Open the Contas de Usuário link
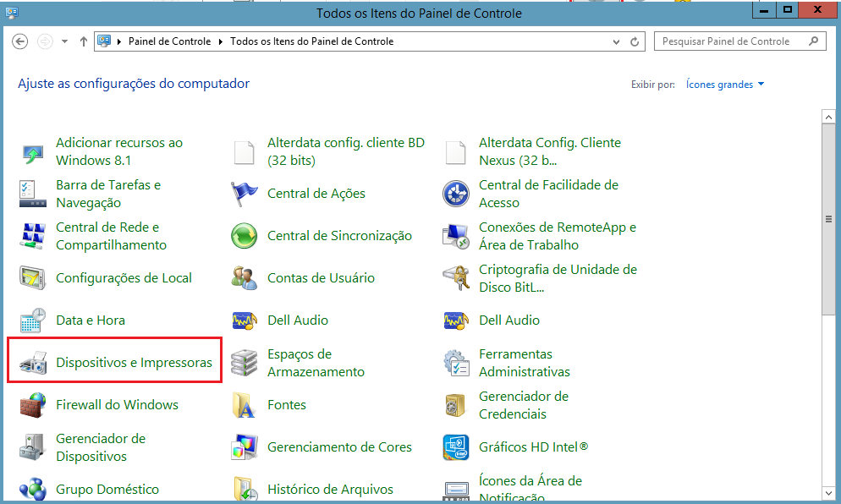This screenshot has width=841, height=504. pos(321,277)
